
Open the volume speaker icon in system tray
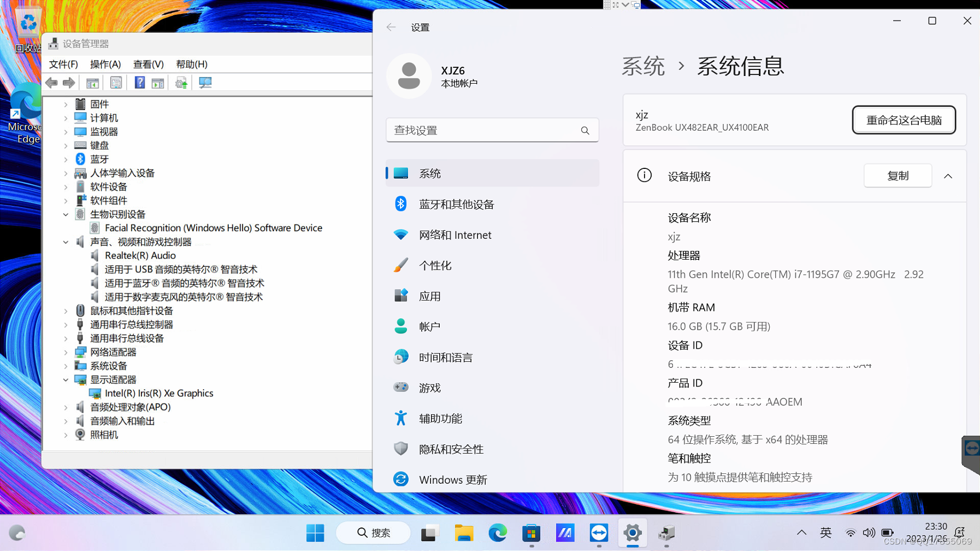click(869, 532)
